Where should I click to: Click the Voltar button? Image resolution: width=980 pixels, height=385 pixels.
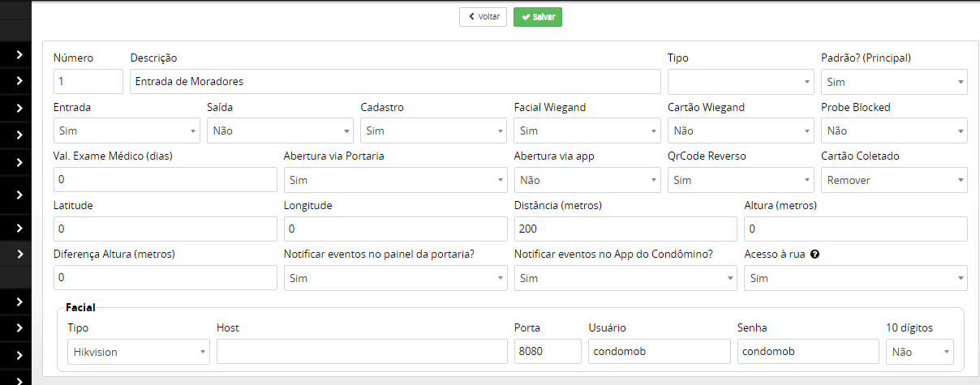tap(483, 17)
